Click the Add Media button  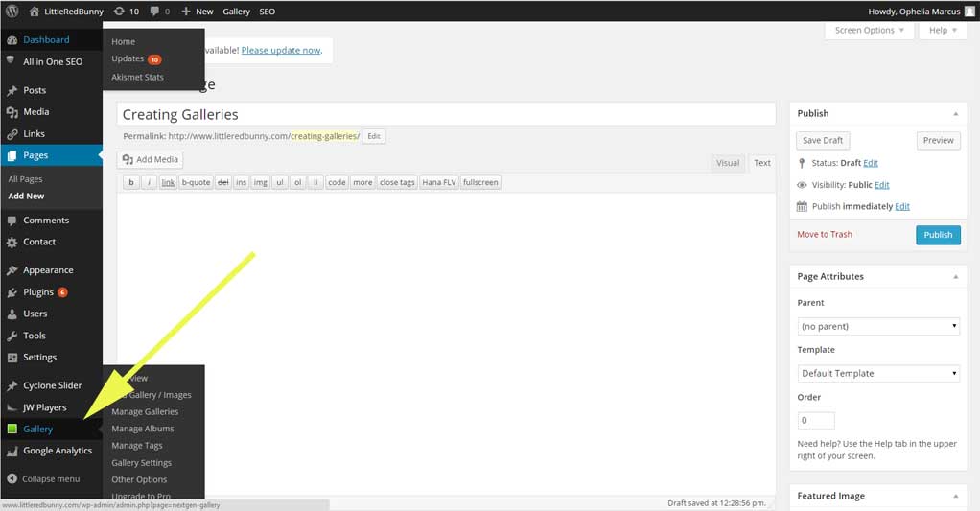click(150, 160)
